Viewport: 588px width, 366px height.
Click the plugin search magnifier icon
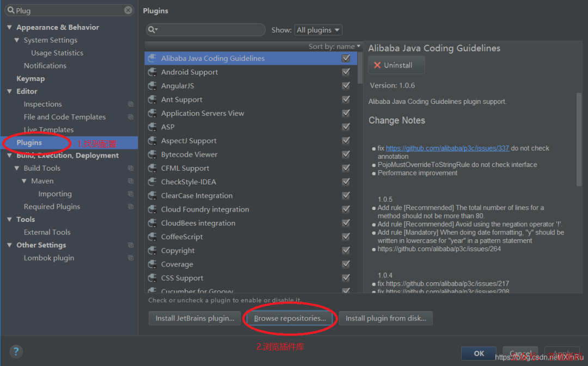point(152,29)
